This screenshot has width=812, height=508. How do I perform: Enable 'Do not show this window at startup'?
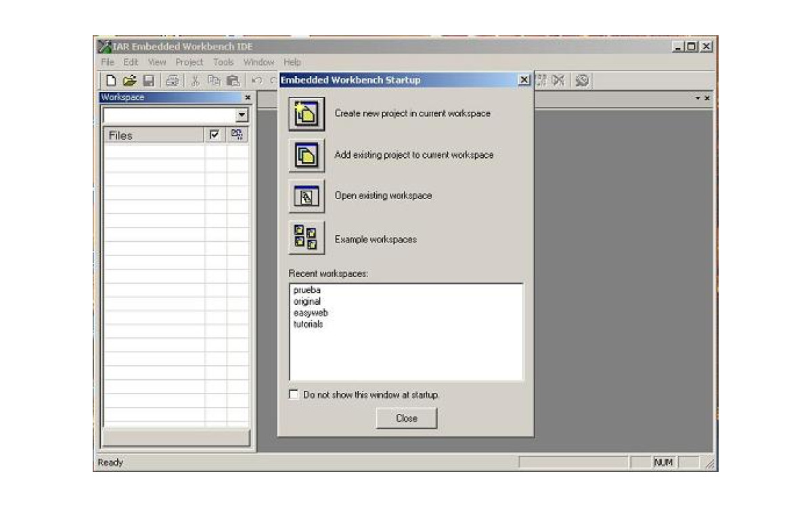pyautogui.click(x=294, y=394)
